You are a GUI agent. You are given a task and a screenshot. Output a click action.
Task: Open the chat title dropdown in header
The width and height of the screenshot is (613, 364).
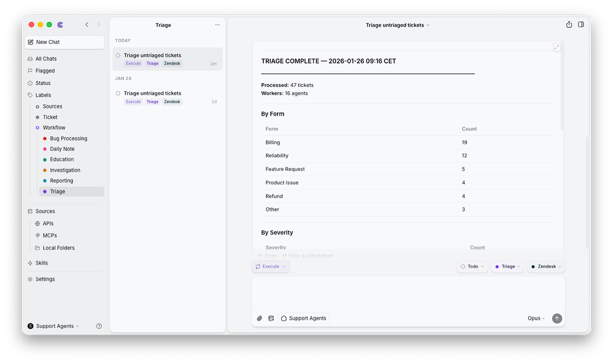click(397, 25)
